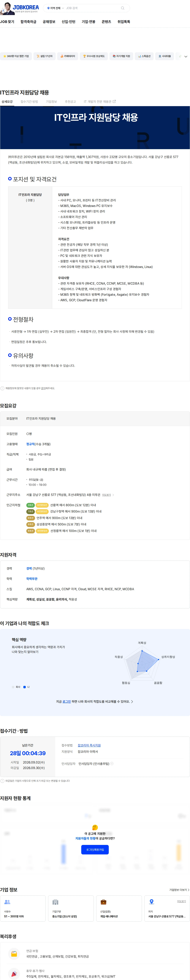Open the 공채정보 menu
Screen dimensions: 190x980
coord(49,22)
